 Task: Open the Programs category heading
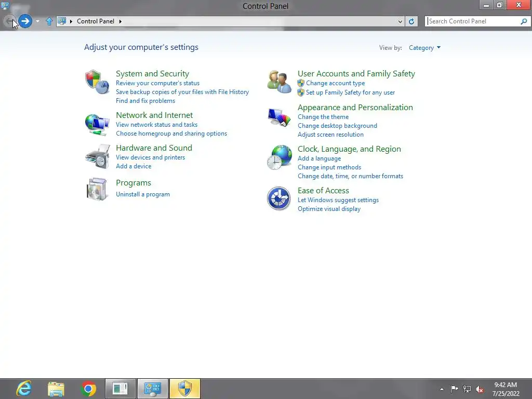[134, 183]
